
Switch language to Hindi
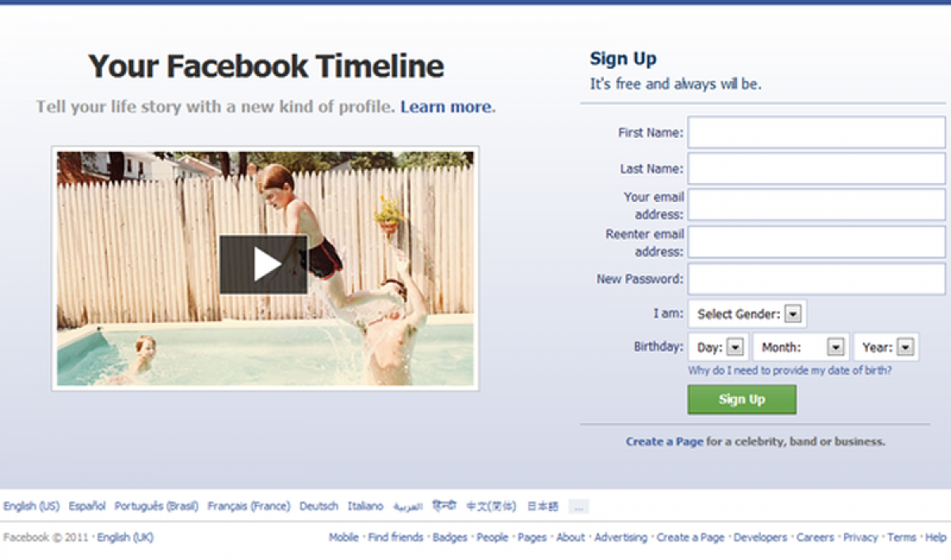tap(445, 506)
